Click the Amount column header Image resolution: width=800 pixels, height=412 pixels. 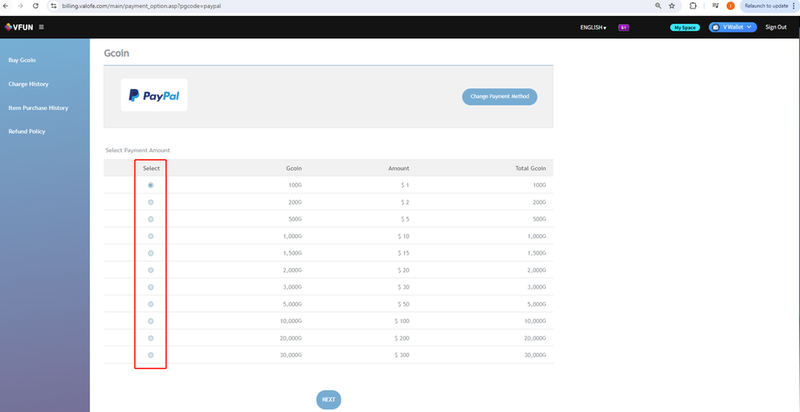point(399,168)
